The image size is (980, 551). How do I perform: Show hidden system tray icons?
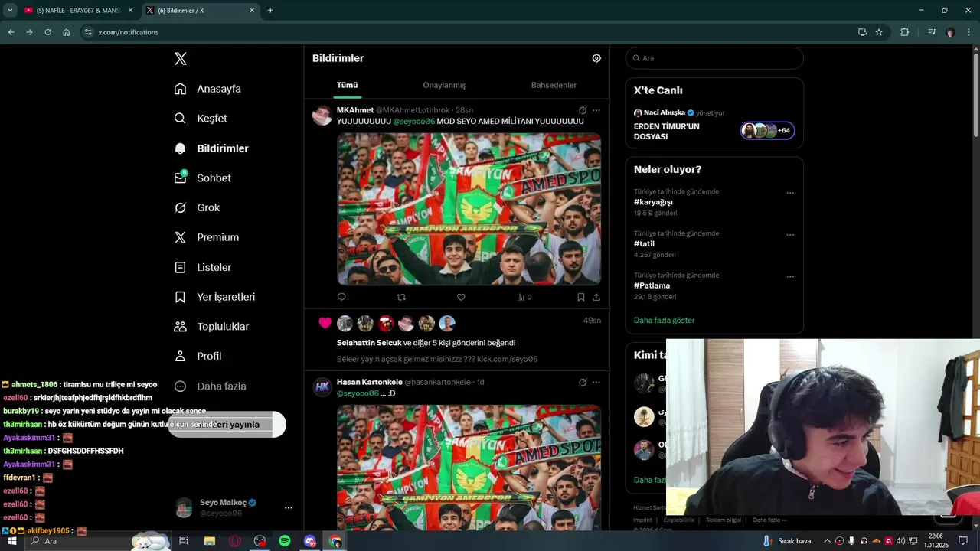827,541
